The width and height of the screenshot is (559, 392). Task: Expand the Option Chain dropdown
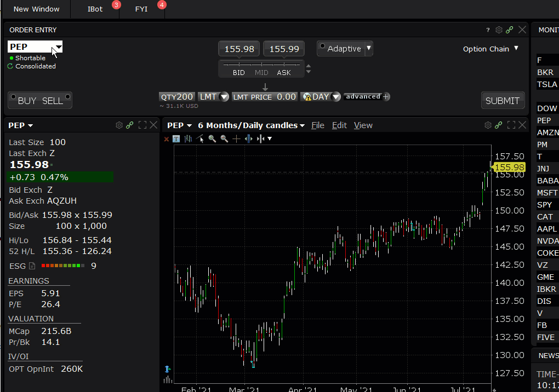tap(516, 48)
